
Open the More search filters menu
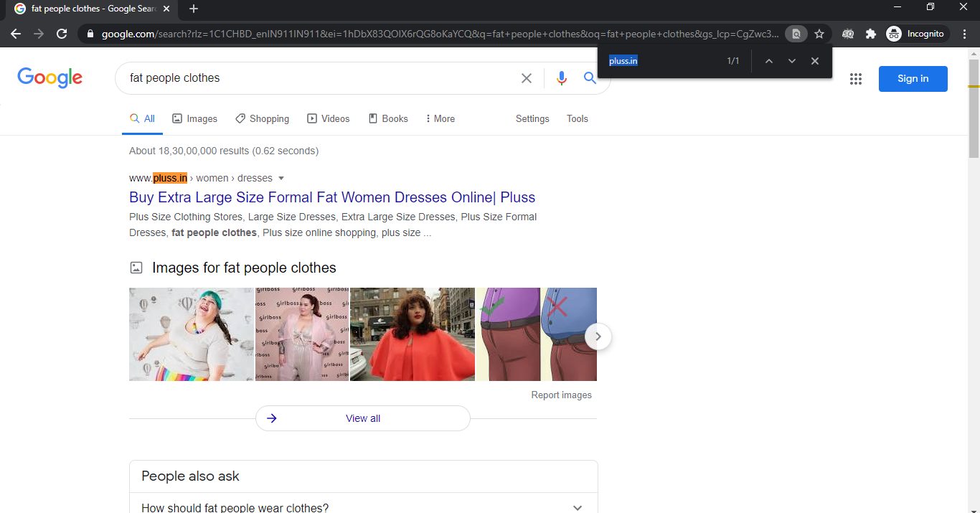click(440, 119)
